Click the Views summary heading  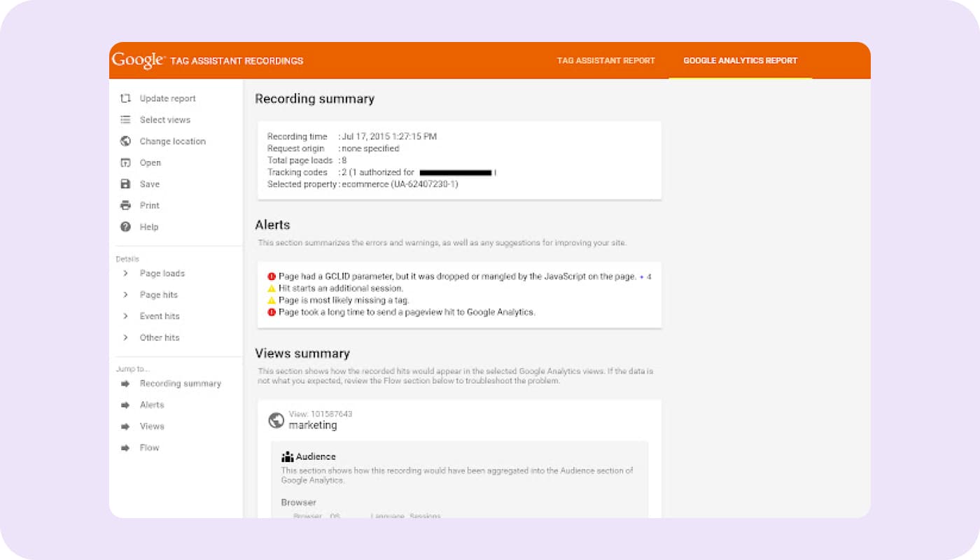coord(302,353)
